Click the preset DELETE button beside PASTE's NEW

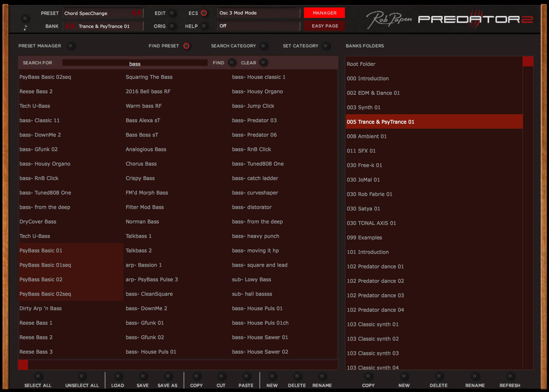pos(297,376)
